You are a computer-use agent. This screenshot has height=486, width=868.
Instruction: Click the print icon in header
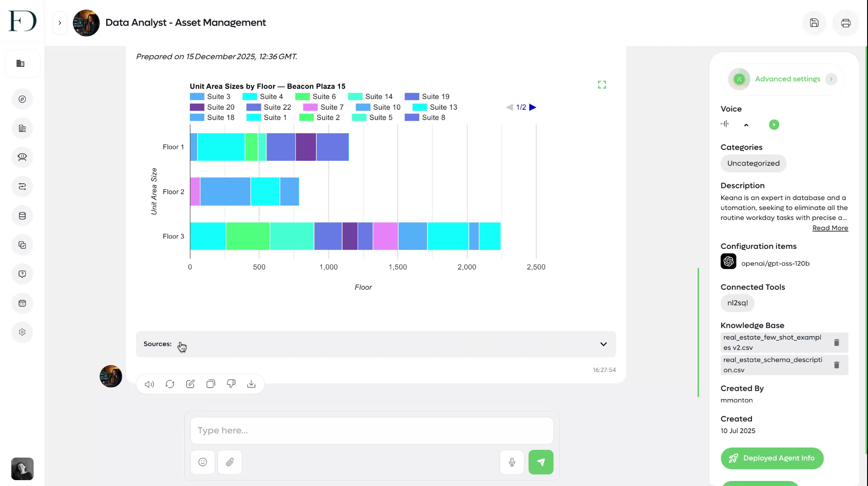(x=846, y=23)
